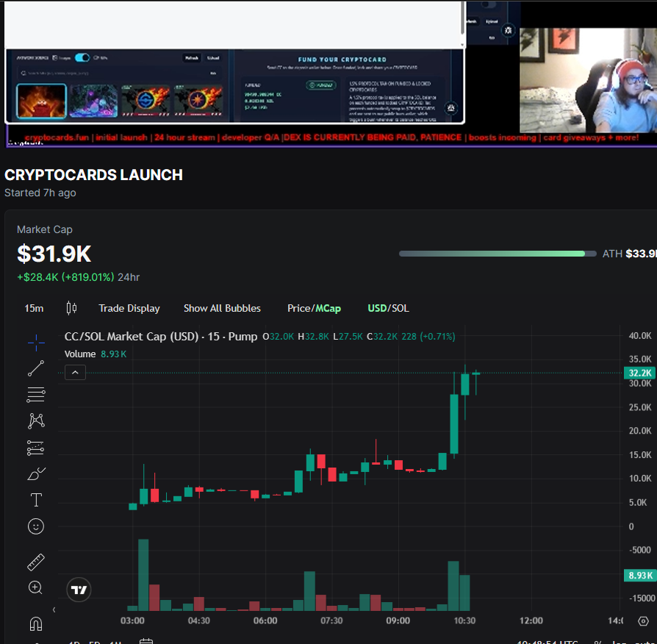The height and width of the screenshot is (644, 657).
Task: Activate the zoom in tool
Action: point(35,588)
